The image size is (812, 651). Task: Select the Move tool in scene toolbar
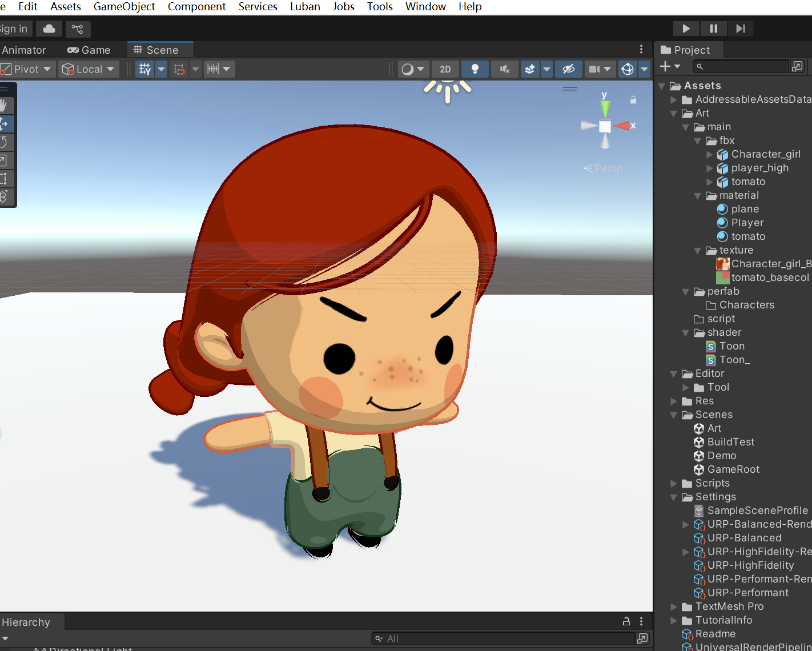(x=5, y=123)
